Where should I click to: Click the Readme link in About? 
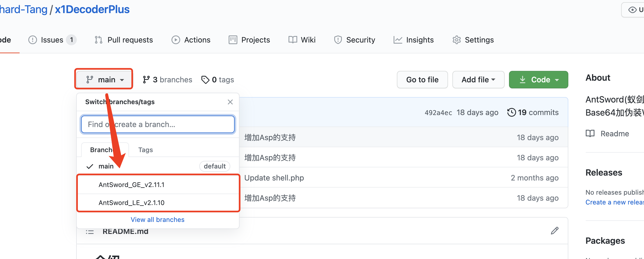(615, 134)
